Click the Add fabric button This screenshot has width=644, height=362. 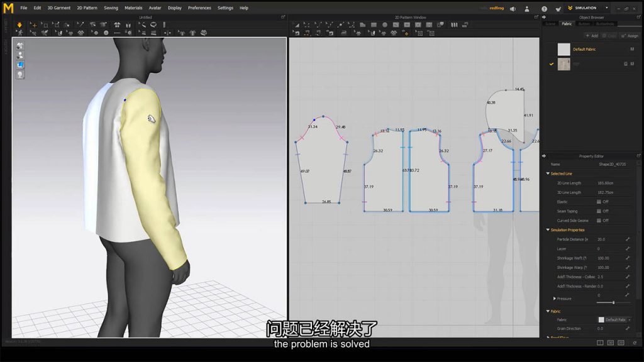click(x=592, y=36)
